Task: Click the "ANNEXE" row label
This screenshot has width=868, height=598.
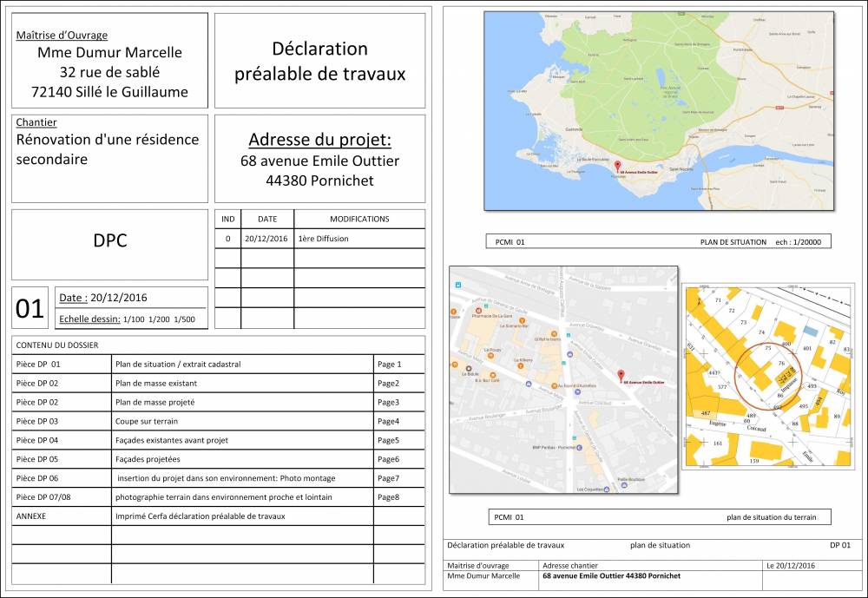Action: [x=31, y=516]
